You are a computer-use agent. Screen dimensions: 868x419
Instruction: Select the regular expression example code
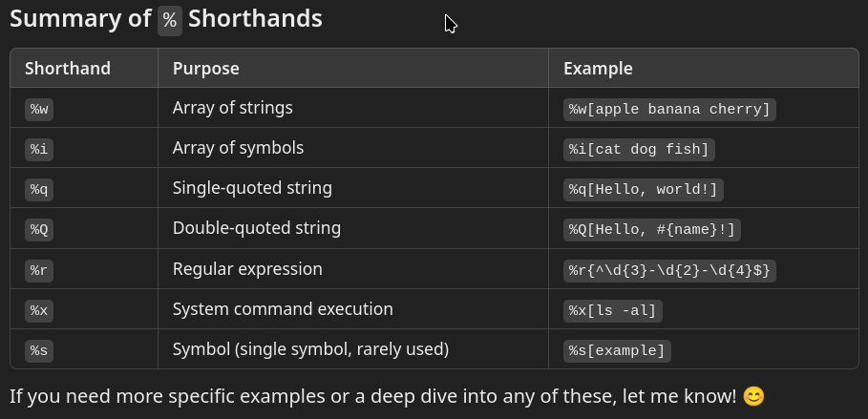[x=669, y=270]
